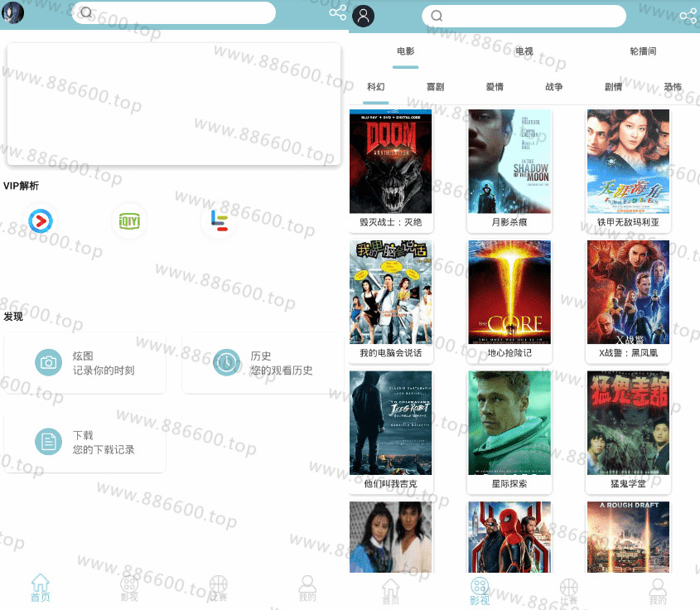
Task: Open the Youku VIP parsing icon
Action: tap(41, 221)
